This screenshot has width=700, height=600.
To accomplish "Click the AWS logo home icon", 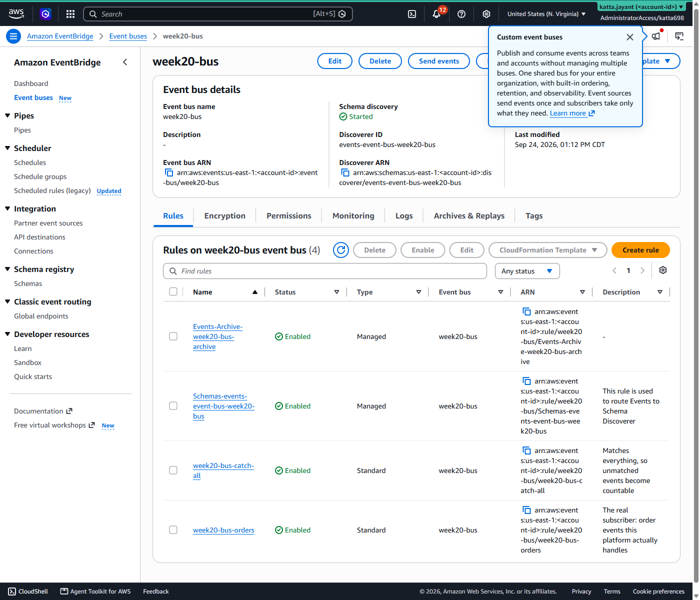I will (x=16, y=13).
